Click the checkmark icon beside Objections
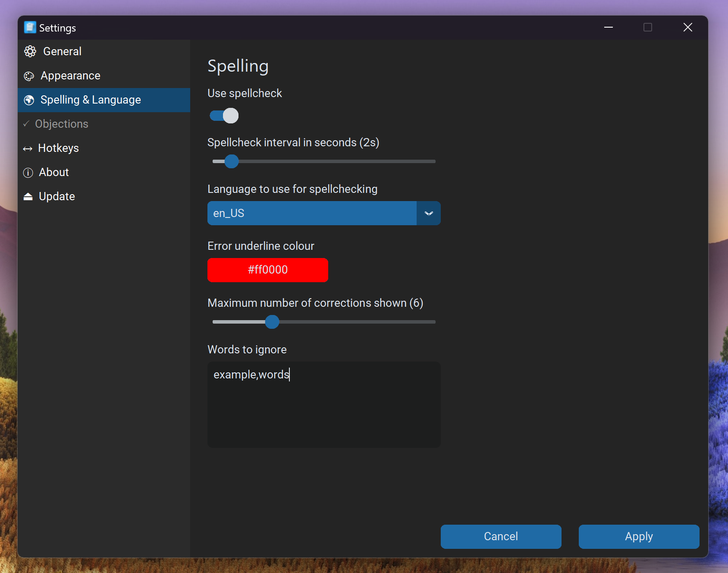Viewport: 728px width, 573px height. (x=26, y=124)
